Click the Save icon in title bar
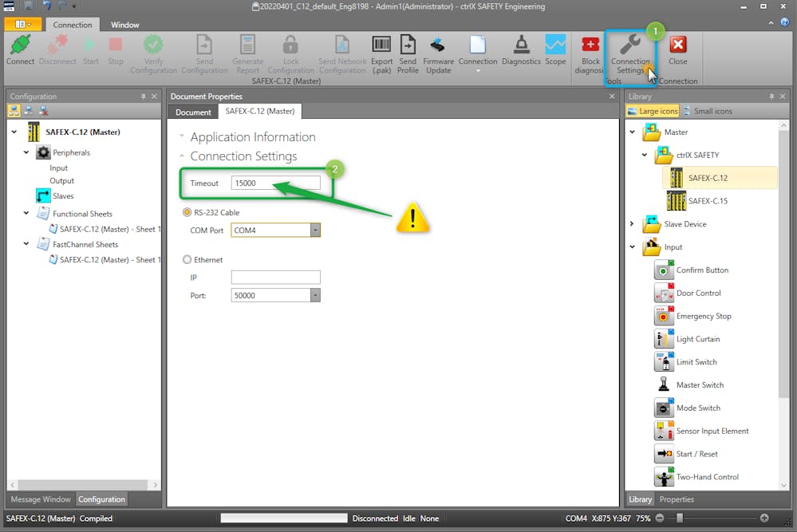 tap(28, 6)
